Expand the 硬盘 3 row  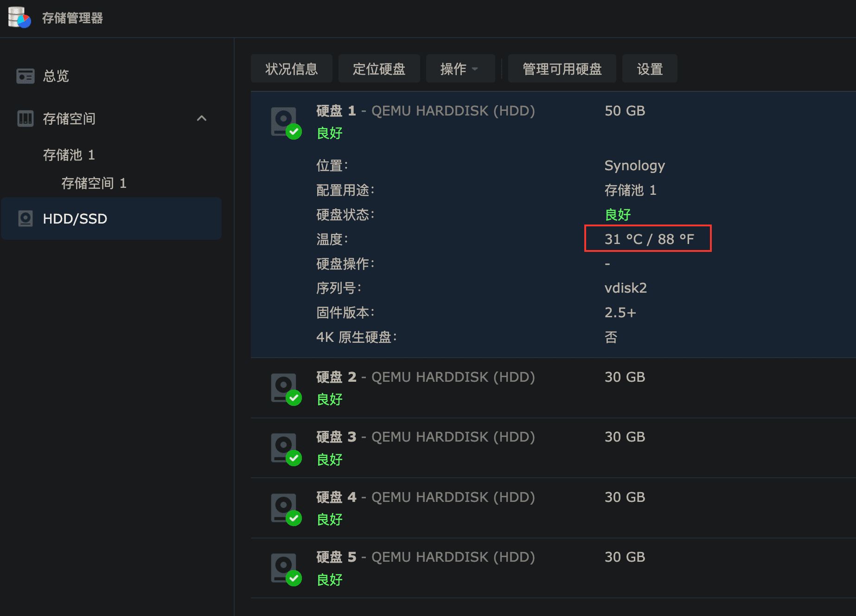coord(553,448)
